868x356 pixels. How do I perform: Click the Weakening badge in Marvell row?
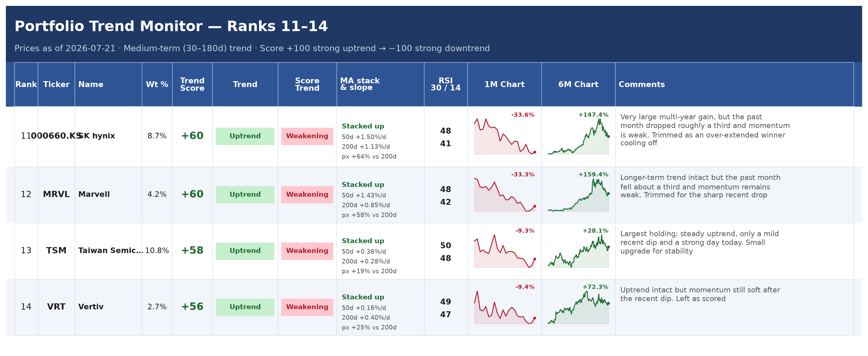[x=307, y=195]
